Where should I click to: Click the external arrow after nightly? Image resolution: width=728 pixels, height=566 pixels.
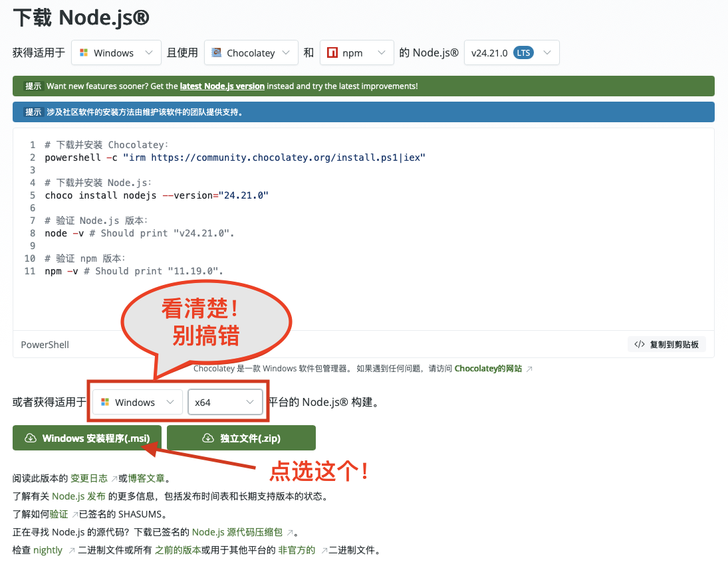tap(72, 551)
